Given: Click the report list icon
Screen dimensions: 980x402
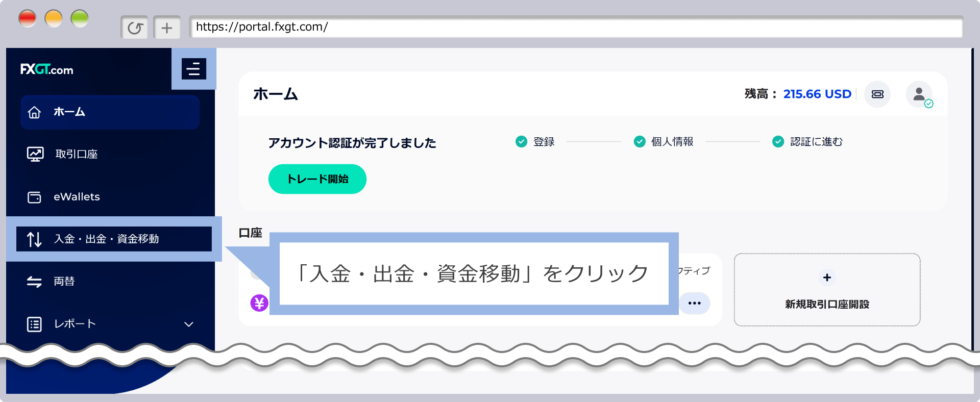Looking at the screenshot, I should 34,324.
